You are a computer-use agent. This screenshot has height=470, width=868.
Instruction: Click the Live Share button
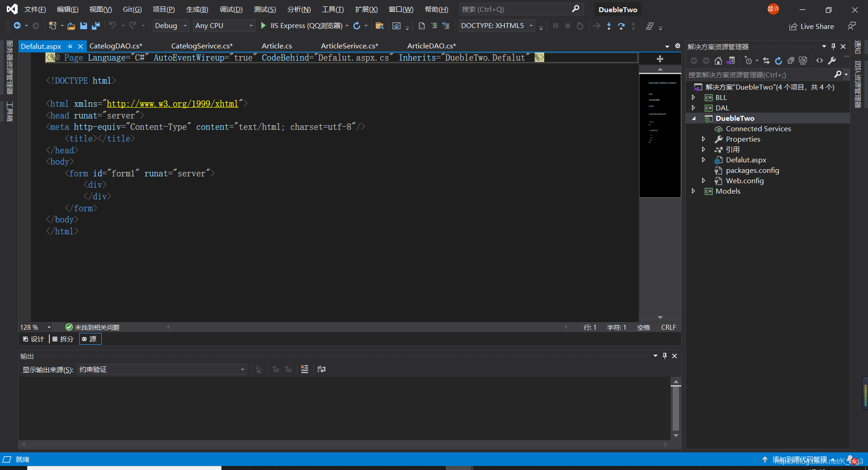pos(811,26)
